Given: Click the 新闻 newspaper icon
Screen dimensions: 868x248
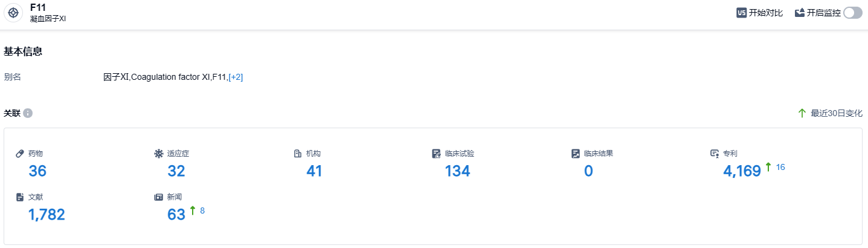Looking at the screenshot, I should 159,197.
